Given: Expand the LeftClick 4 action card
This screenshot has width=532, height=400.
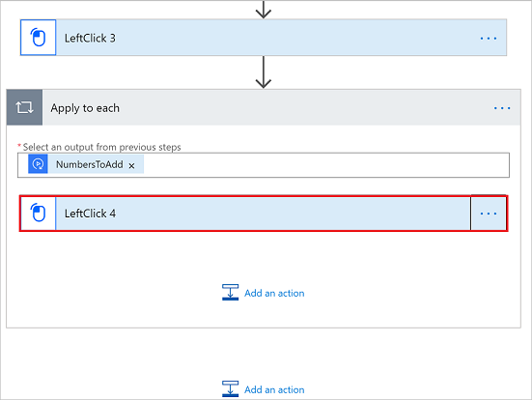Looking at the screenshot, I should [x=245, y=214].
